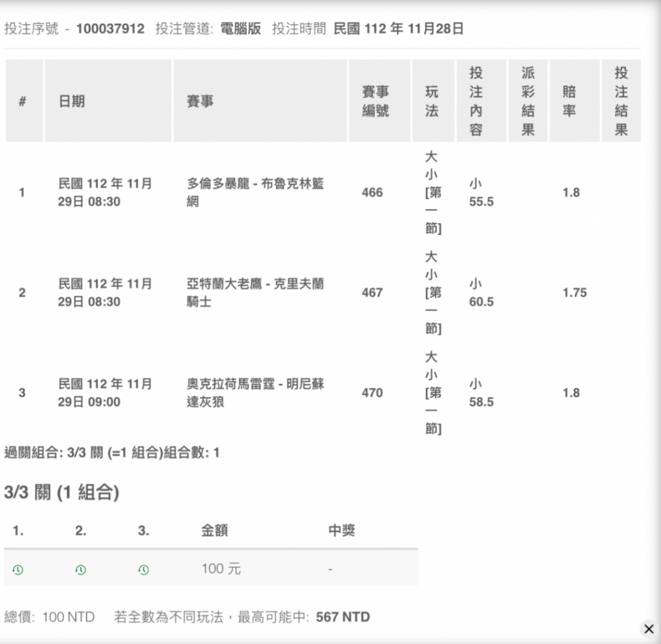Screen dimensions: 661x644
Task: Click total price 100 NTD
Action: 68,617
